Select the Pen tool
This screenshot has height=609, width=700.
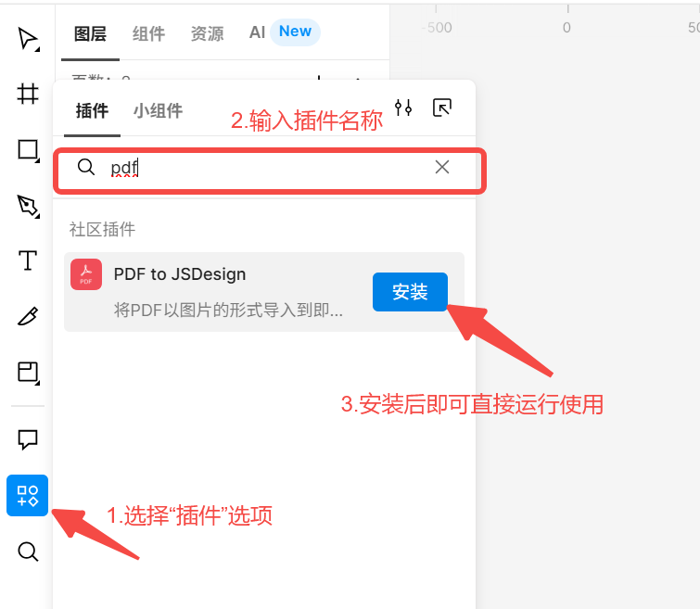pyautogui.click(x=28, y=207)
